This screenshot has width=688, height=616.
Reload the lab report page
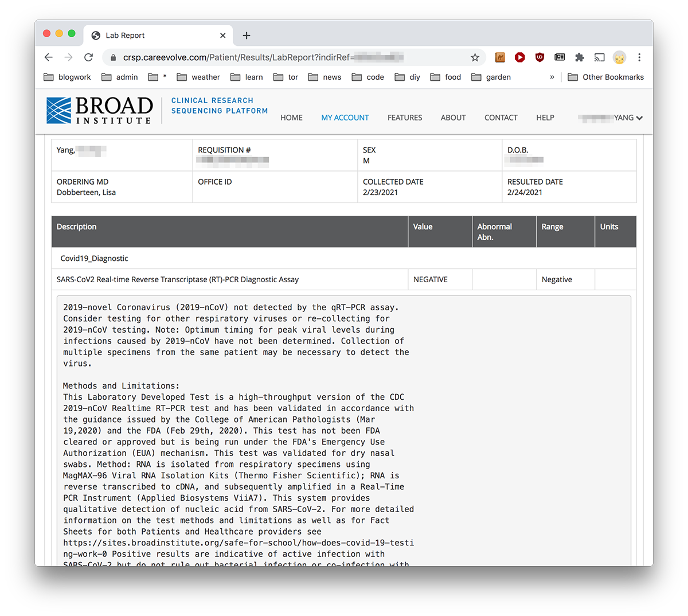(x=88, y=57)
